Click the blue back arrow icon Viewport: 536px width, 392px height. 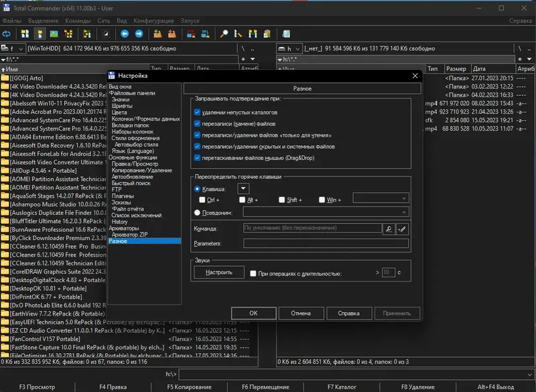(x=124, y=33)
